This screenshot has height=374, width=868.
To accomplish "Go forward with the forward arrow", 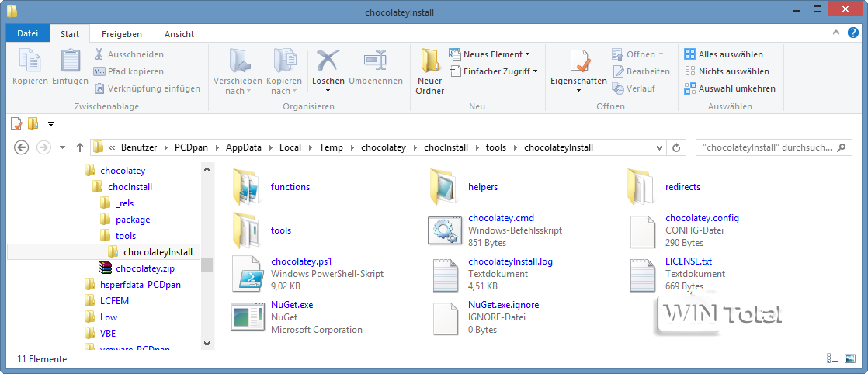I will (43, 147).
